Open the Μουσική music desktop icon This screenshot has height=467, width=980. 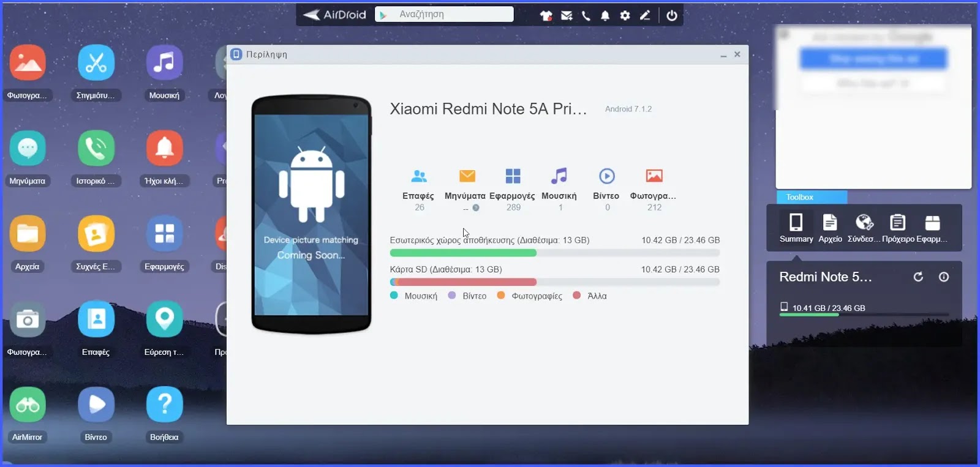pos(164,62)
